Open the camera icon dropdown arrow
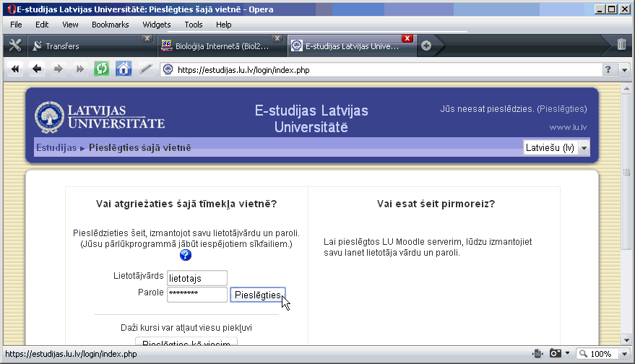Image resolution: width=635 pixels, height=364 pixels. [567, 353]
